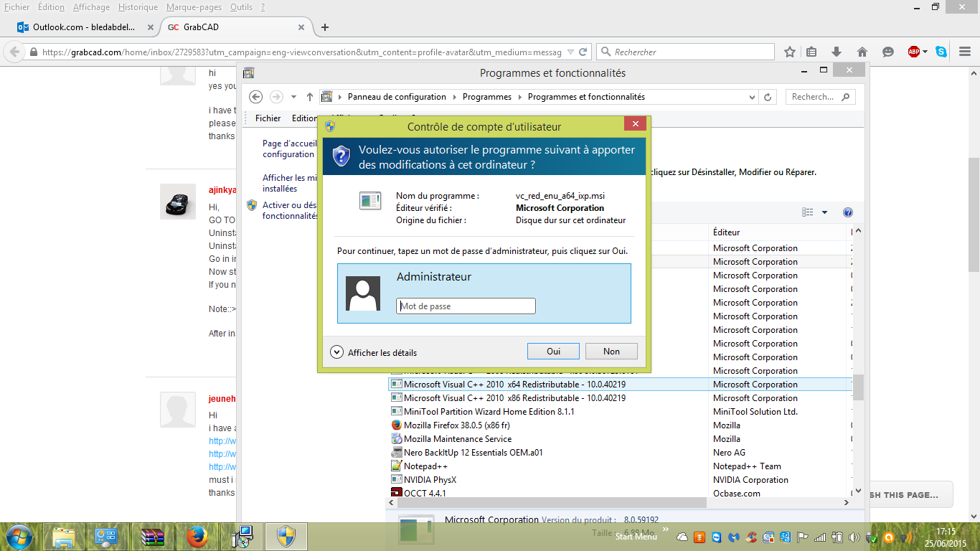Screen dimensions: 980x551
Task: Click the Firefox Hello chat smiley icon
Action: 888,52
